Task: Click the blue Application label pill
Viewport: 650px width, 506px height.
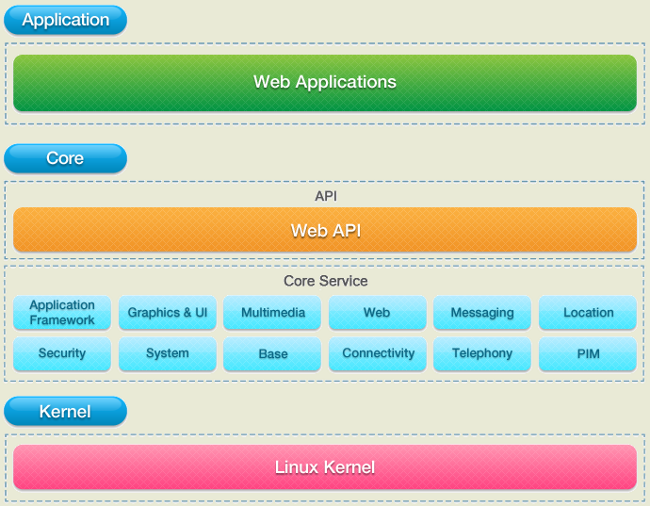Action: (x=65, y=20)
